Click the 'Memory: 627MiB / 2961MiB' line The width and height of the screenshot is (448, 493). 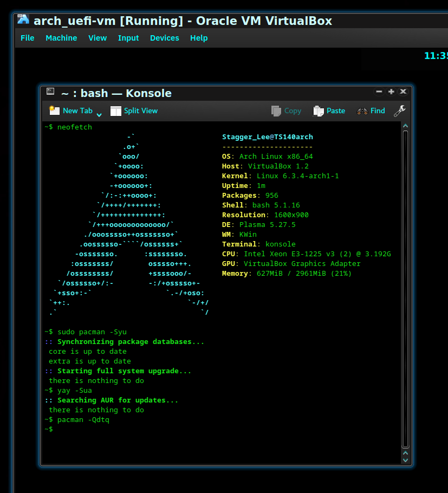pyautogui.click(x=287, y=274)
